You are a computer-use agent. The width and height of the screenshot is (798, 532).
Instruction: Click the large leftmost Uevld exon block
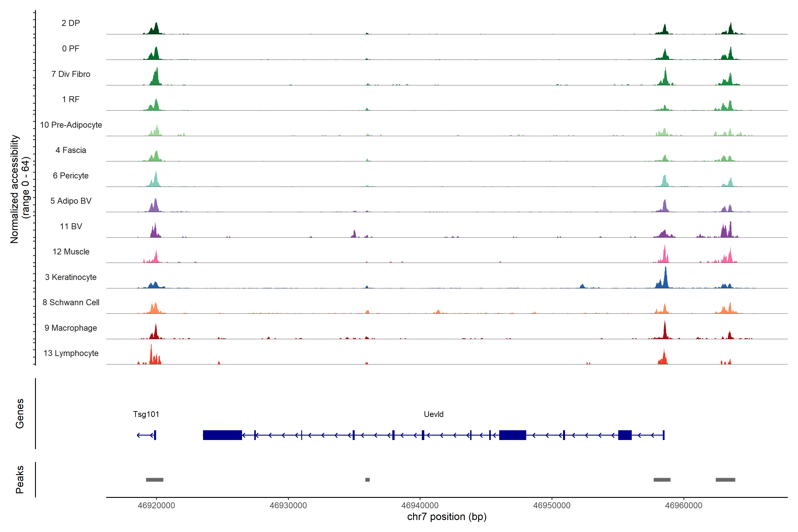tap(222, 435)
